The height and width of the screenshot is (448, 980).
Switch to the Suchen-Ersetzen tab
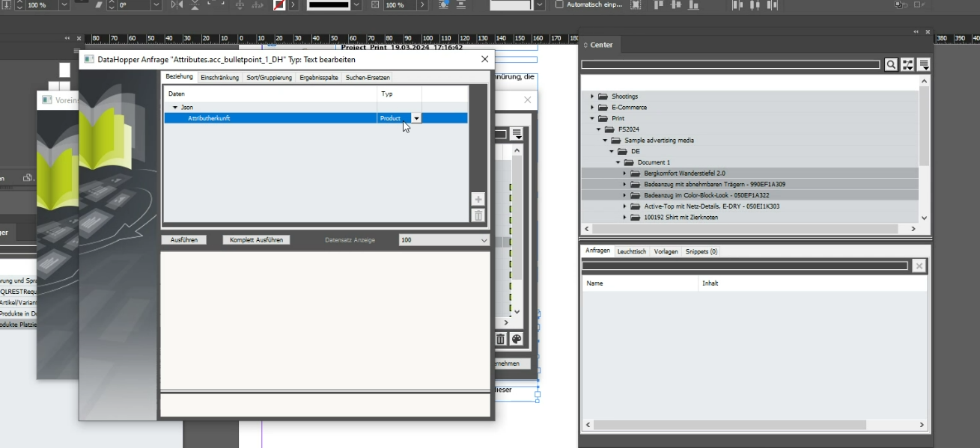tap(366, 77)
